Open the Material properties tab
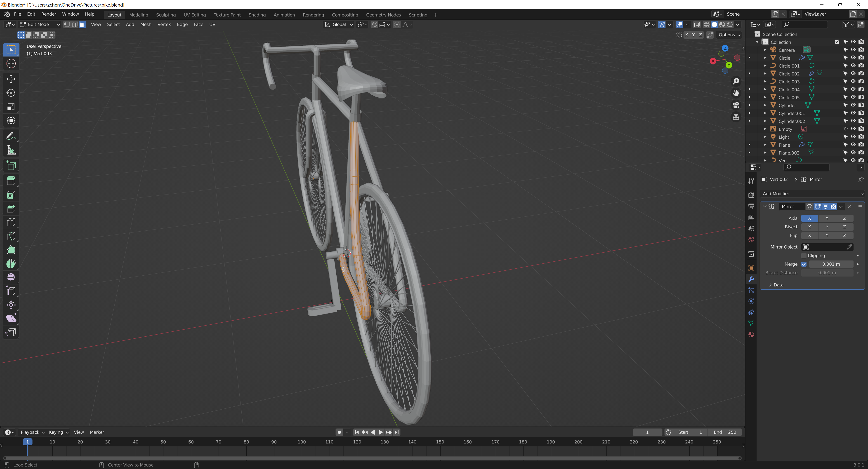This screenshot has width=868, height=469. [x=751, y=334]
